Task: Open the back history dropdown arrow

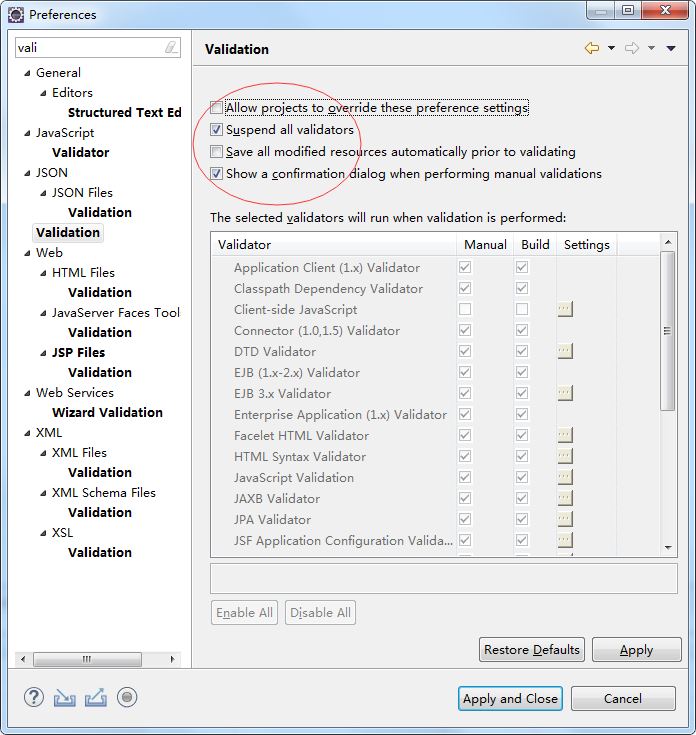Action: (611, 48)
